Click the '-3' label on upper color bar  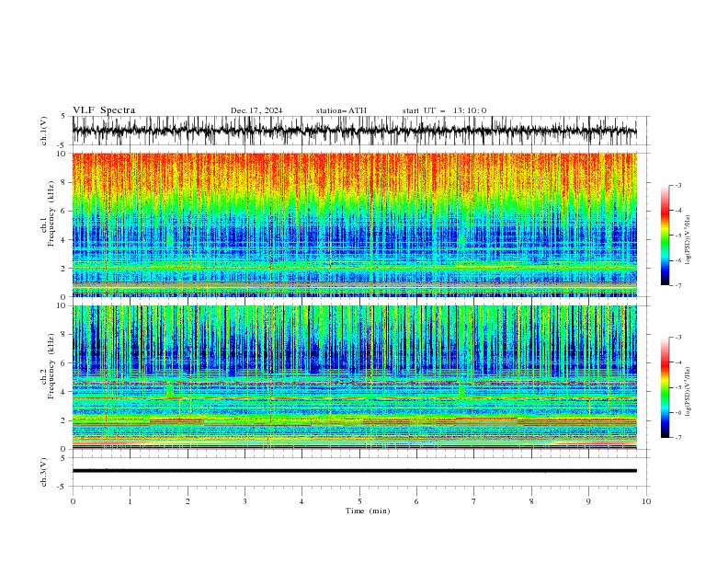pos(677,185)
